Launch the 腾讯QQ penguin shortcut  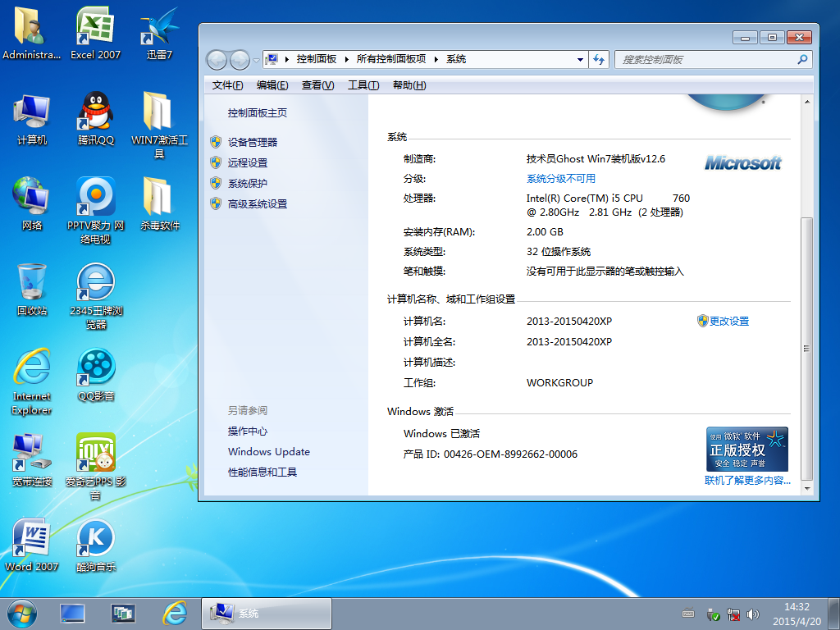coord(95,119)
